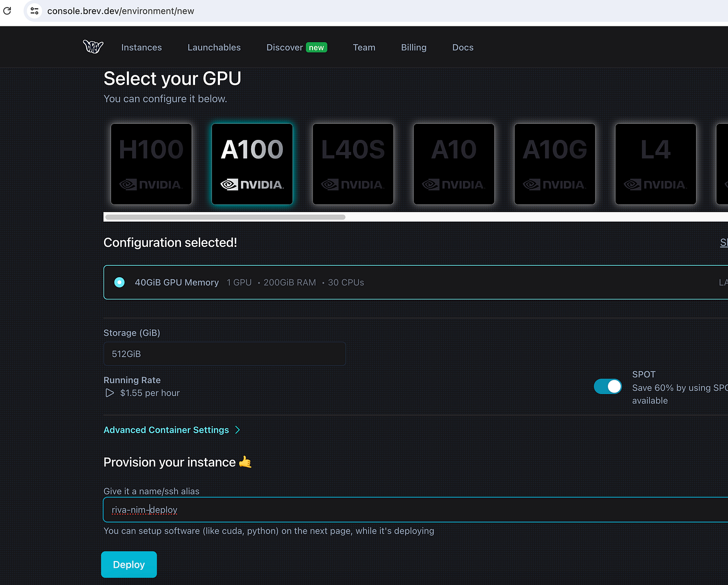This screenshot has height=585, width=728.
Task: Click the Brev logo icon
Action: [93, 47]
